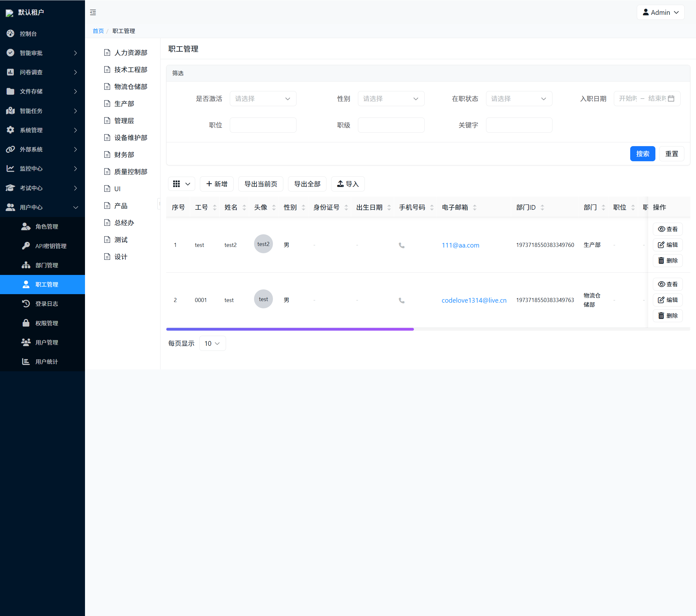Open the Admin user menu
This screenshot has height=616, width=696.
point(660,13)
